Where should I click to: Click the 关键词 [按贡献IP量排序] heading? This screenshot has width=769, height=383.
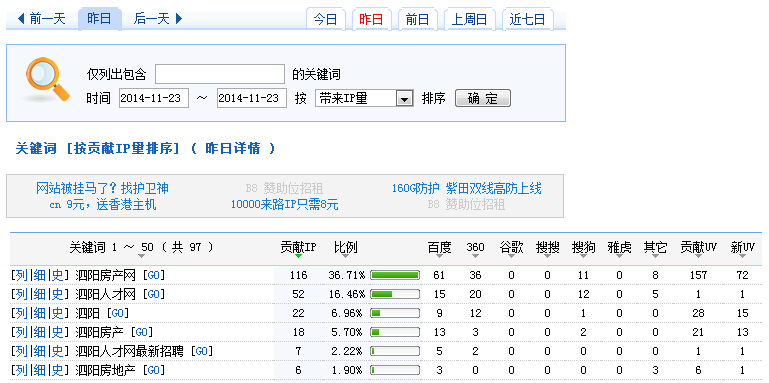[97, 149]
